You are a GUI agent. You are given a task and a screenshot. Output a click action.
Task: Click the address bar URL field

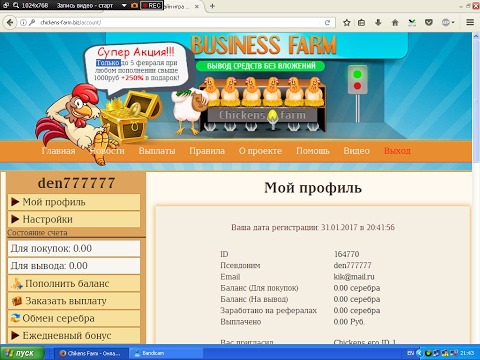[180, 23]
